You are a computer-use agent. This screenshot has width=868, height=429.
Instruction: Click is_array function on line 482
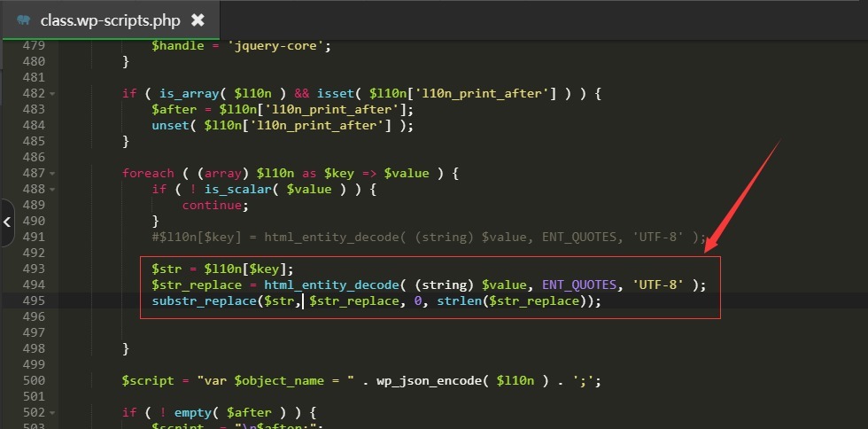coord(190,94)
